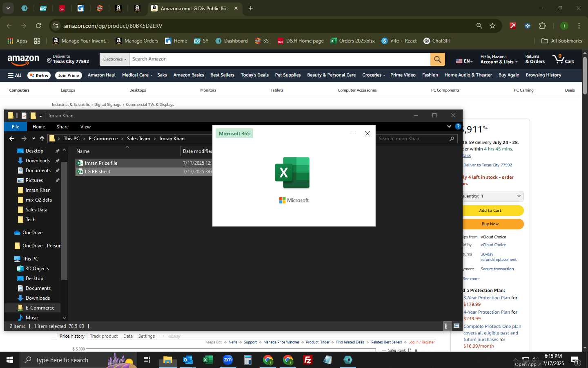Open the Amazon shopping Cart icon

563,59
